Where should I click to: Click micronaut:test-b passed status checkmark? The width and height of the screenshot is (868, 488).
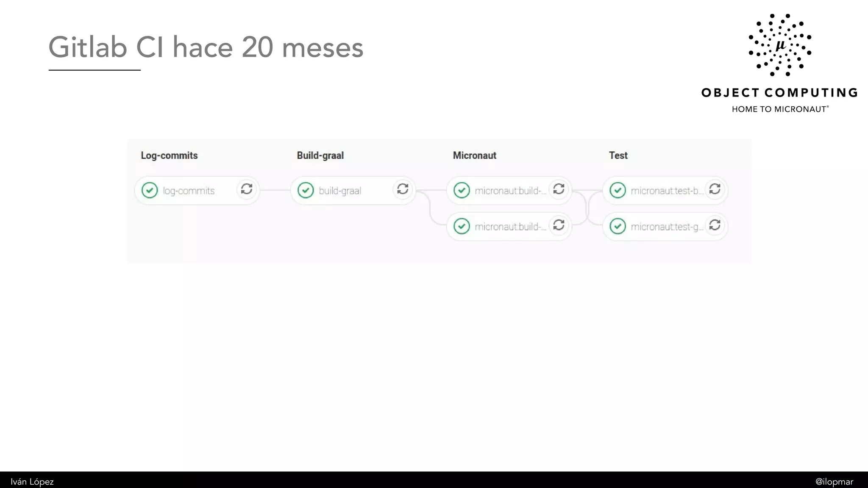pos(618,191)
